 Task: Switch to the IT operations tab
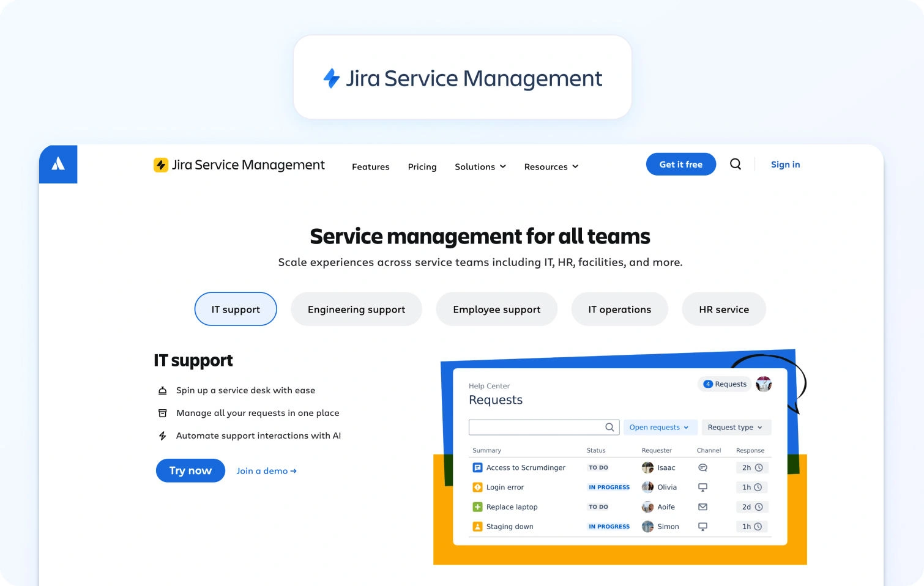click(x=619, y=309)
